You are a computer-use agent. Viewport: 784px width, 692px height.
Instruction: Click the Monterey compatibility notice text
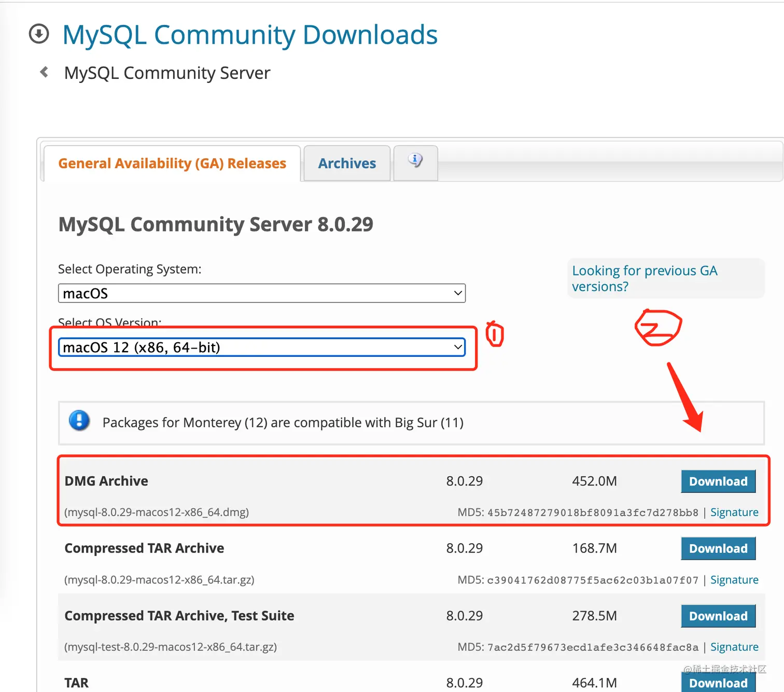[283, 423]
